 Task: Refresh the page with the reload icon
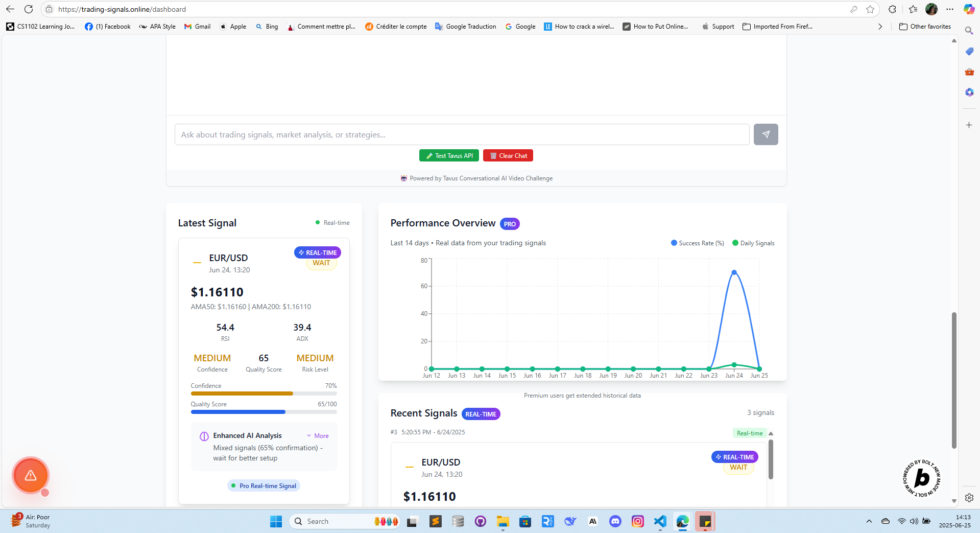point(29,9)
